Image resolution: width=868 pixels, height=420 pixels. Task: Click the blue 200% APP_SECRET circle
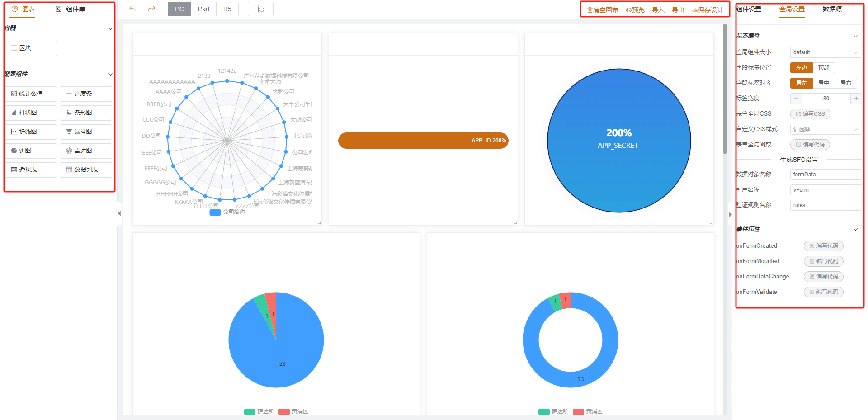(619, 141)
